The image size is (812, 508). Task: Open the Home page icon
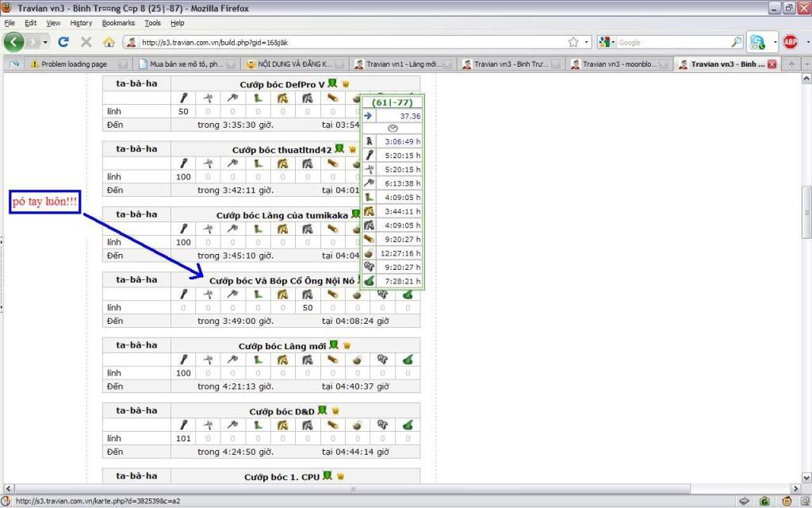(x=109, y=42)
